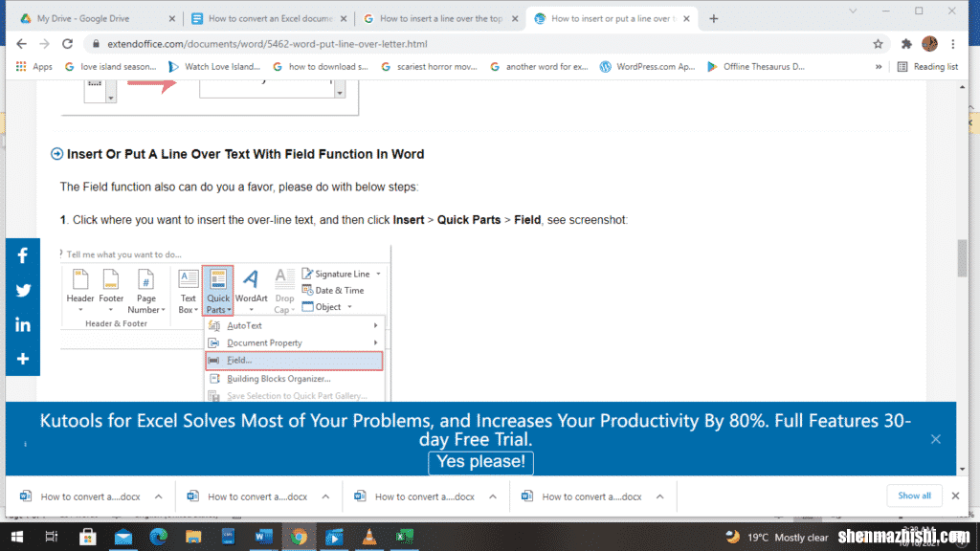
Task: Open 'WordPress.com Ap...' bookmark
Action: (648, 66)
